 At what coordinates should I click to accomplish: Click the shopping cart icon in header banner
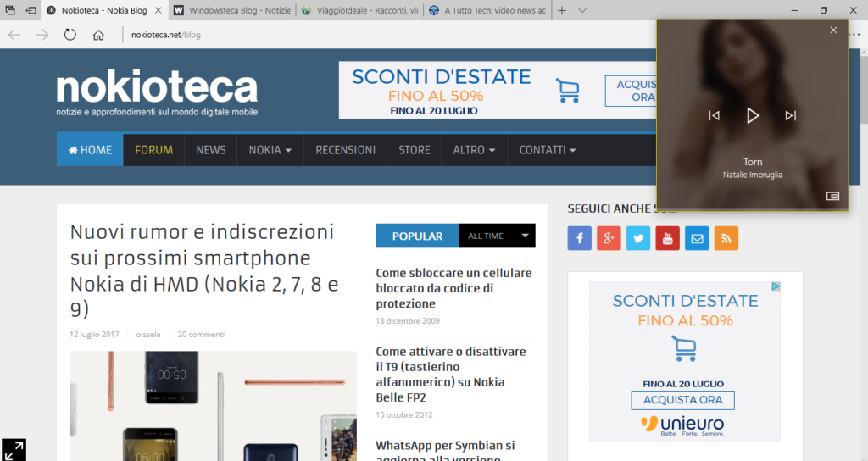(568, 90)
